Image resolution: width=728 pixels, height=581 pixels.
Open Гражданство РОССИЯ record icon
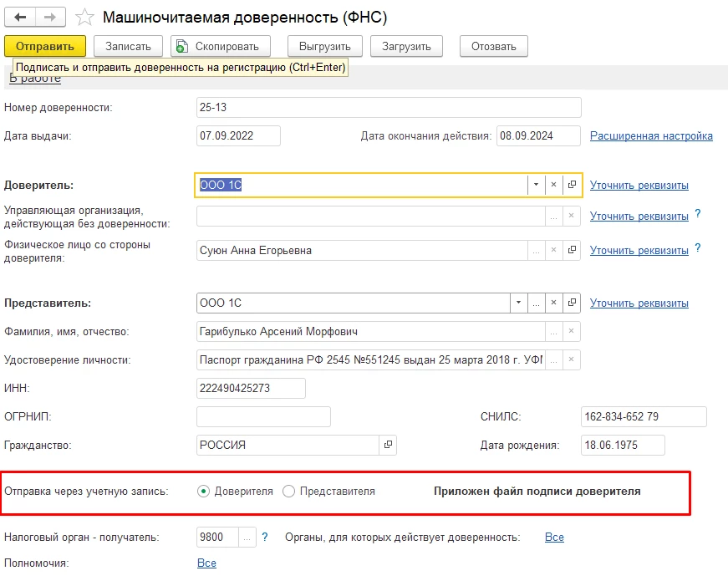coord(388,445)
